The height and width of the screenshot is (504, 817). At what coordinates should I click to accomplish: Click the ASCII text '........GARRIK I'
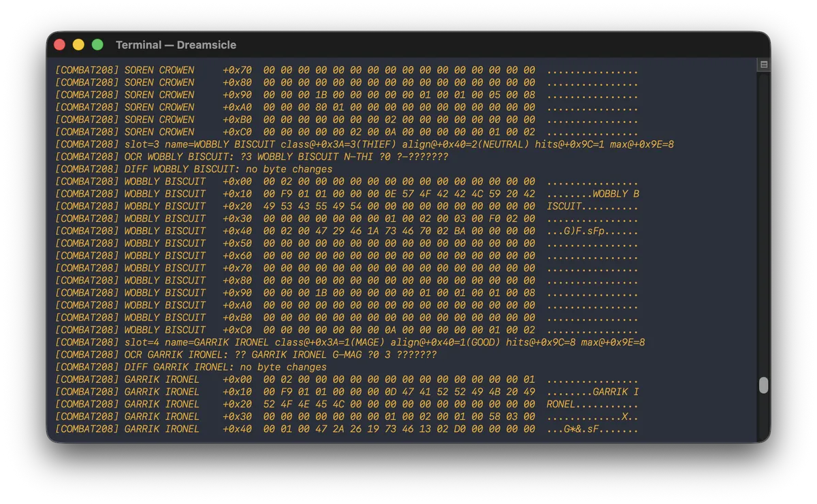click(592, 392)
